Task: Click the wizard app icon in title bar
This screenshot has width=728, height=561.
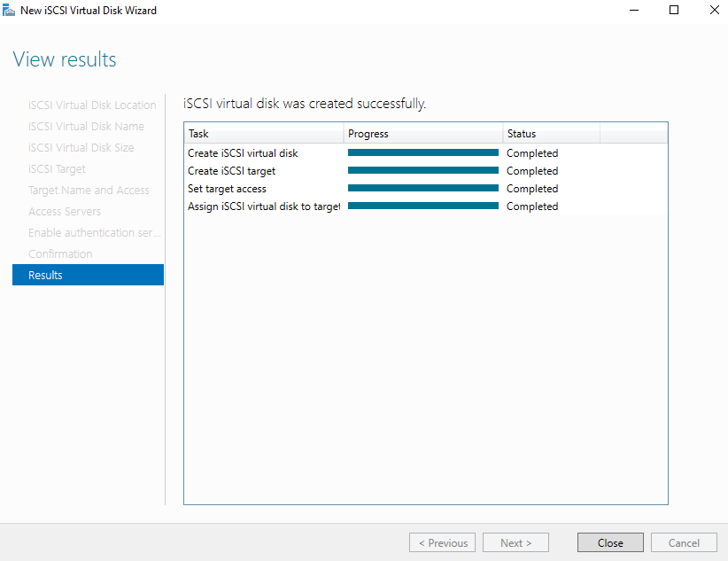Action: pyautogui.click(x=8, y=11)
